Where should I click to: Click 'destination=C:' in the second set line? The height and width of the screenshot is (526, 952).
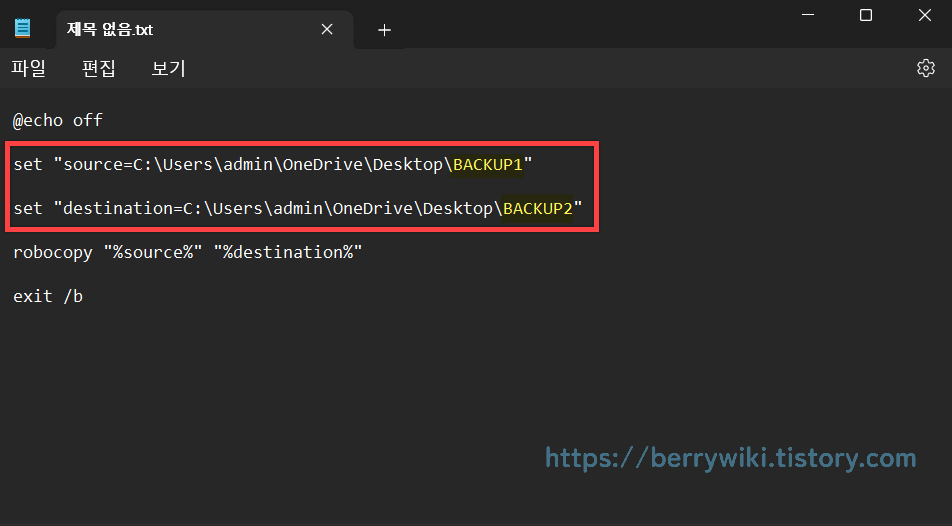(132, 208)
